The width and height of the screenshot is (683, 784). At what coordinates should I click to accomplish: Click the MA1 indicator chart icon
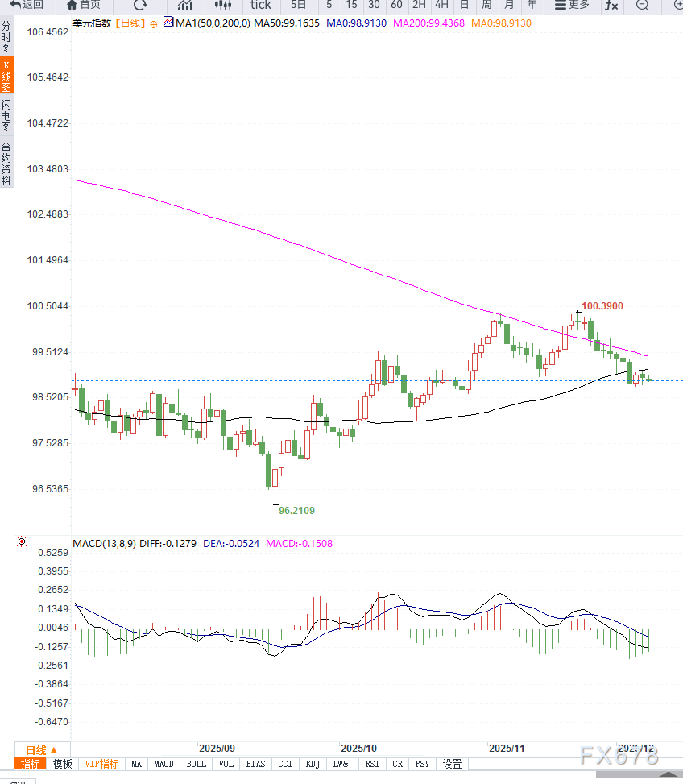[x=168, y=23]
